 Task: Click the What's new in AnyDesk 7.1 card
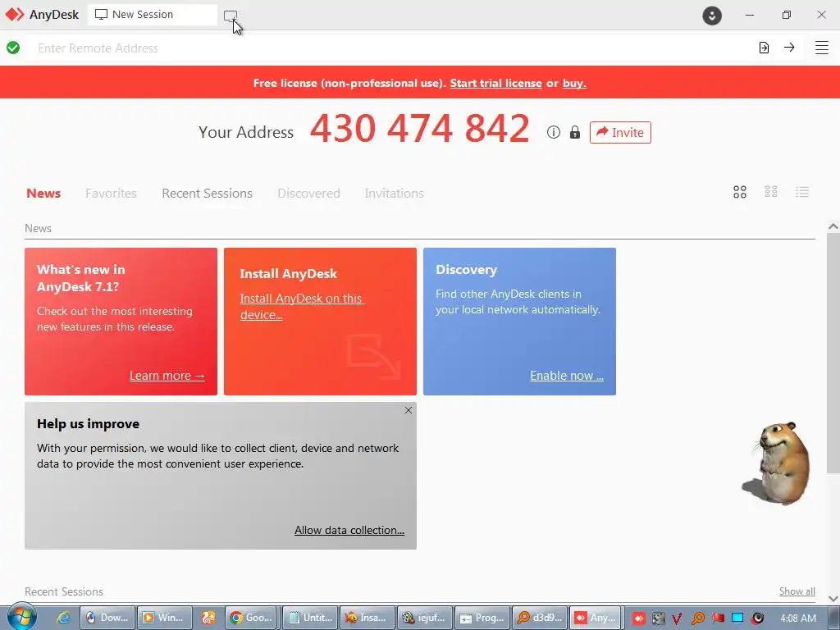121,322
